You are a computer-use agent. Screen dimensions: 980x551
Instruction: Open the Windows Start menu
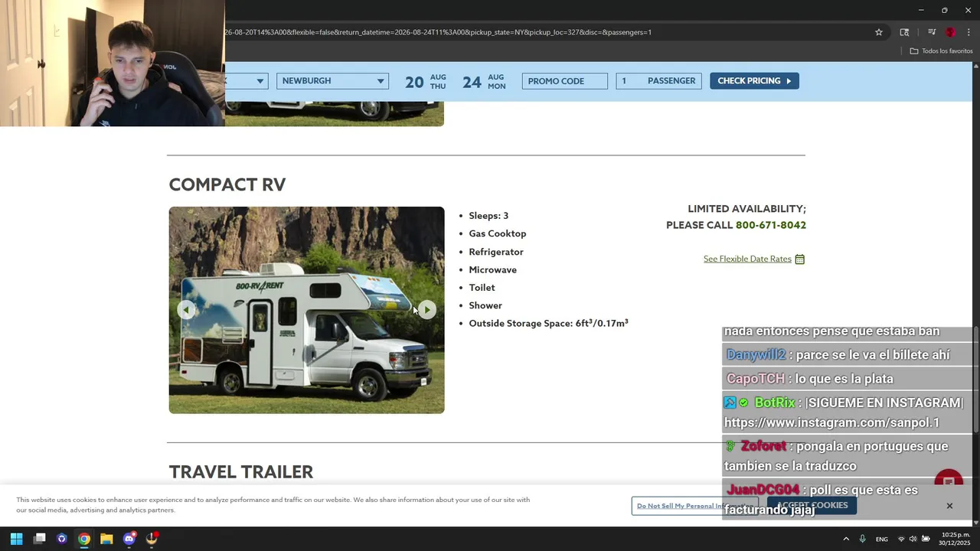(x=16, y=539)
